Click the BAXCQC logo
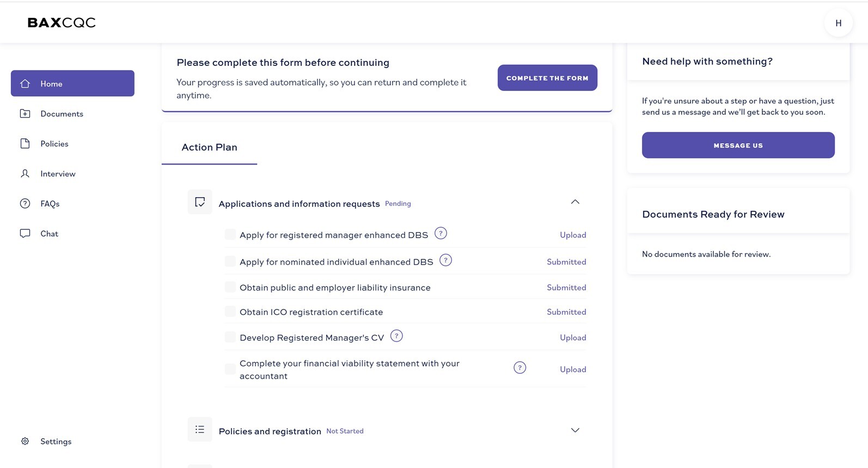868x468 pixels. pyautogui.click(x=62, y=23)
